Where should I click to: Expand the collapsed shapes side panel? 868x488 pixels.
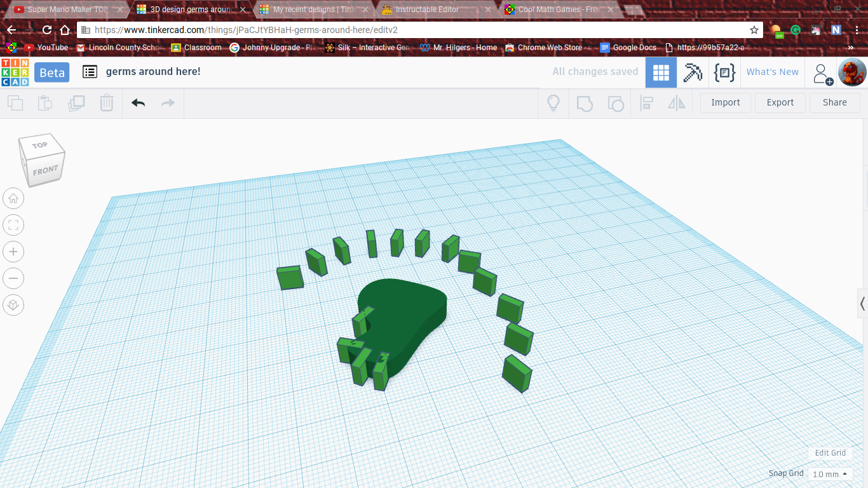tap(862, 303)
